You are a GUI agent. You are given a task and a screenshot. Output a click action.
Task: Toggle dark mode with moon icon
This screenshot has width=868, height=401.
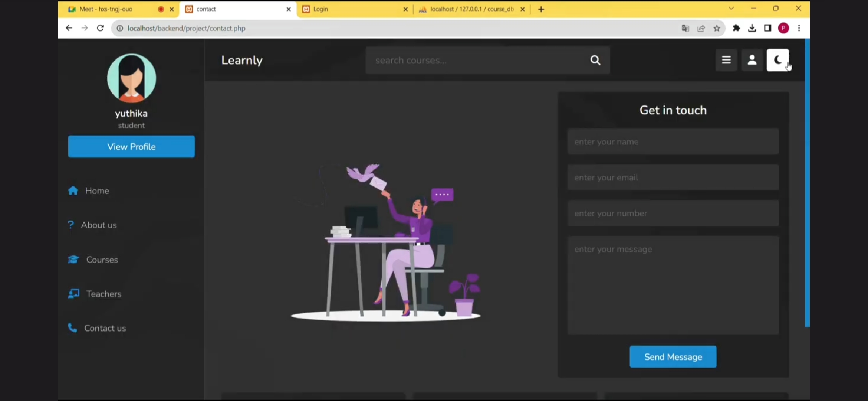[777, 60]
